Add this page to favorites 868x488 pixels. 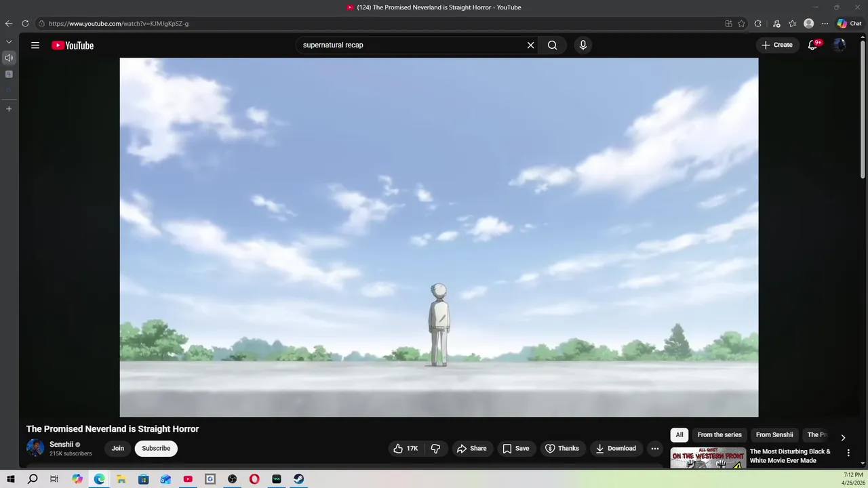(x=741, y=24)
